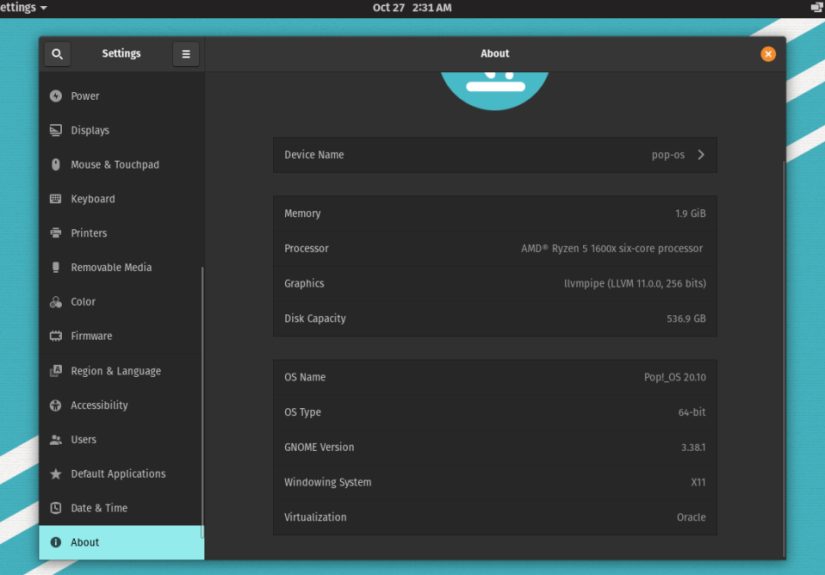Select Accessibility in the sidebar
Viewport: 825px width, 575px height.
point(122,405)
